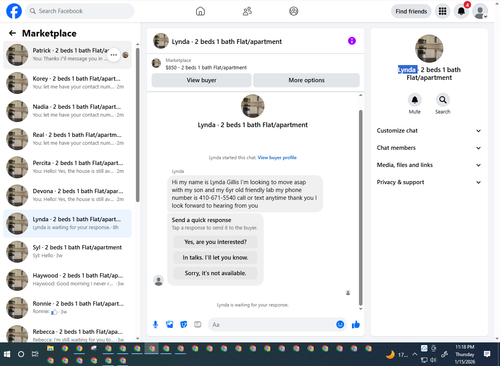Screen dimensions: 500x366
Task: Open Lynda's large profile picture in side panel
Action: tap(429, 49)
